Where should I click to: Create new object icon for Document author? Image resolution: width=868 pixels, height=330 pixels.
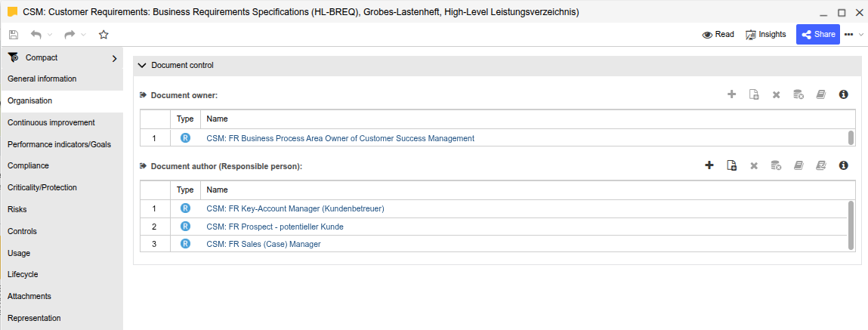731,165
